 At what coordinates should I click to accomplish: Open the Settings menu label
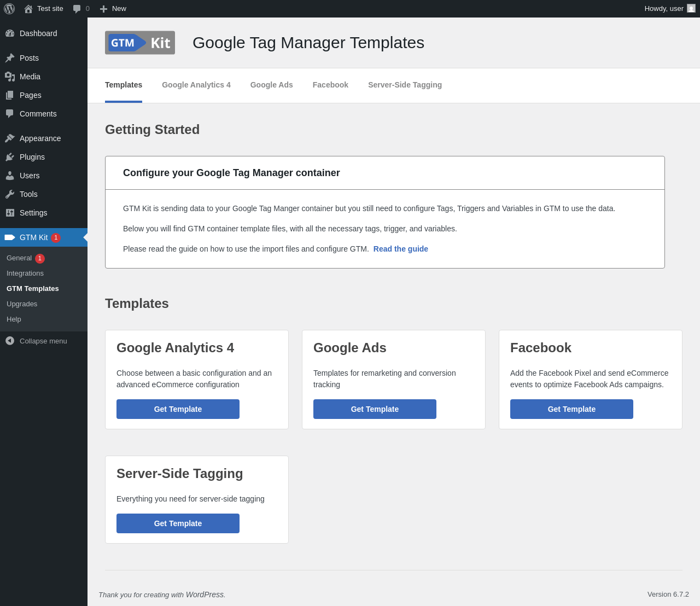click(33, 213)
